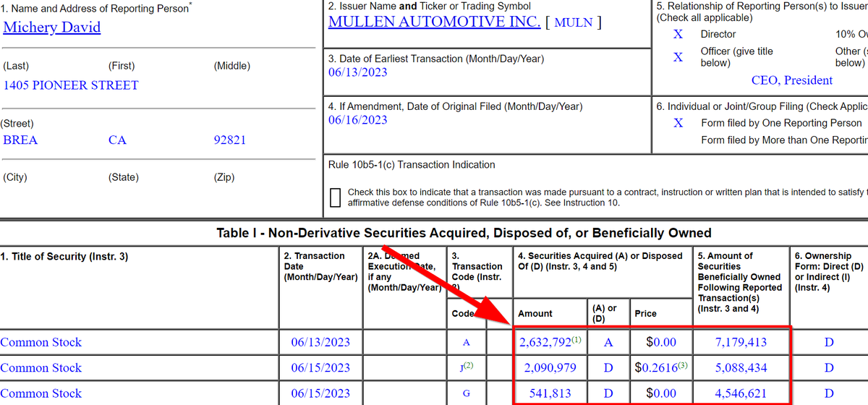Click the One Reporting Person X mark
Screen dimensions: 868x405
(x=678, y=123)
